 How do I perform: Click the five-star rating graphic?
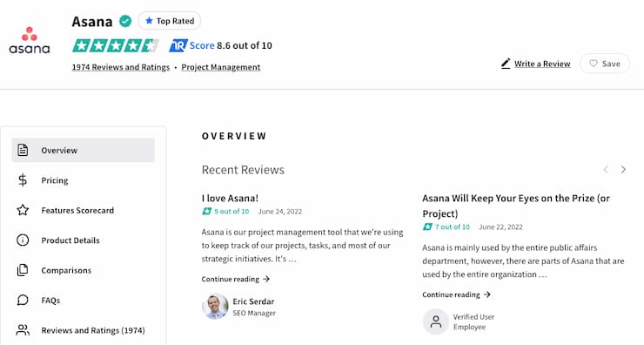tap(116, 45)
